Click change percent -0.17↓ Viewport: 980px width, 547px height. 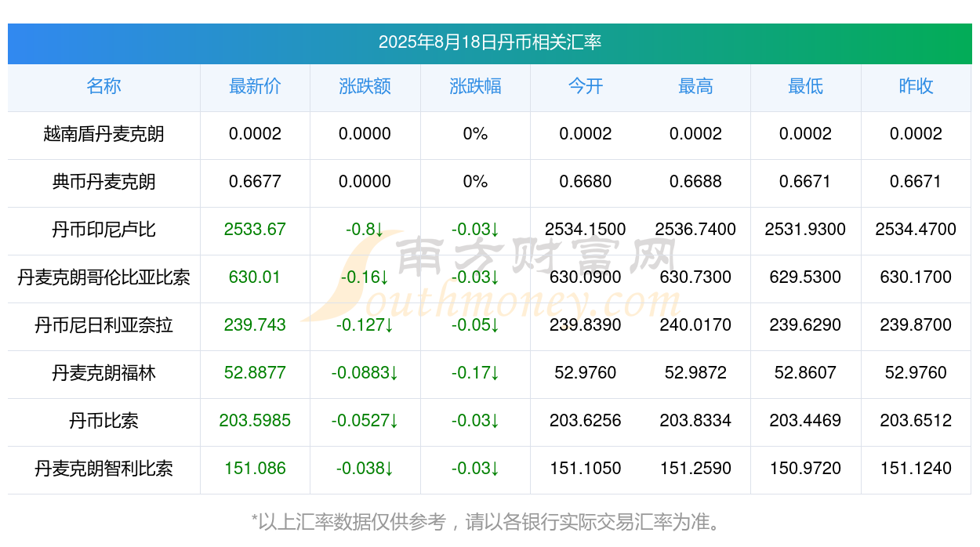point(475,373)
